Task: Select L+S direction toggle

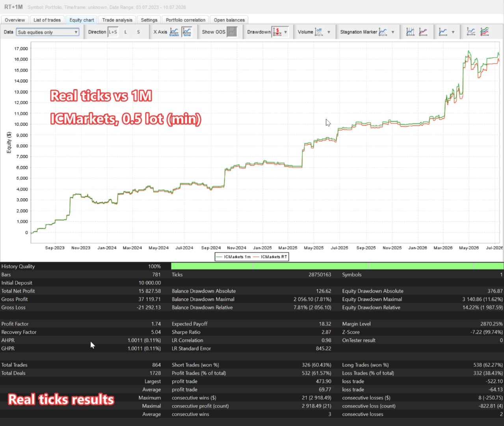Action: pyautogui.click(x=113, y=32)
